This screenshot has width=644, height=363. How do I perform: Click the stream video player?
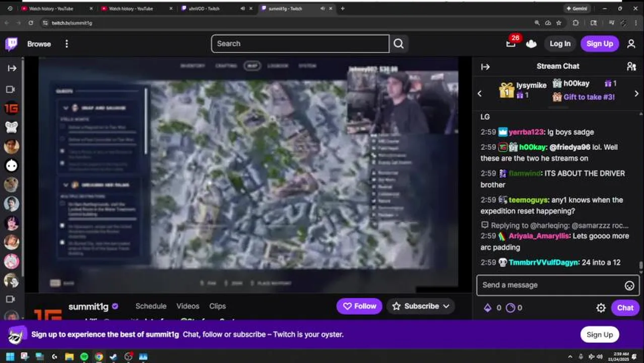click(248, 174)
